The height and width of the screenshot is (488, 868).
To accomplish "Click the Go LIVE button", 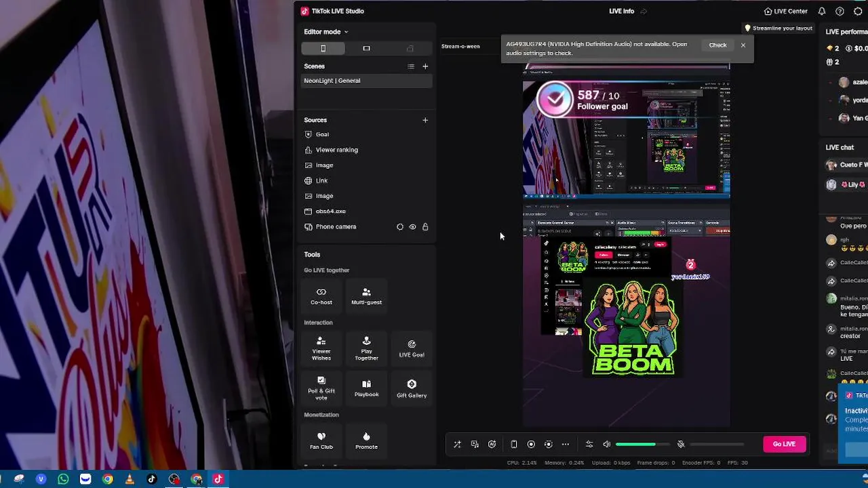I will pyautogui.click(x=784, y=444).
